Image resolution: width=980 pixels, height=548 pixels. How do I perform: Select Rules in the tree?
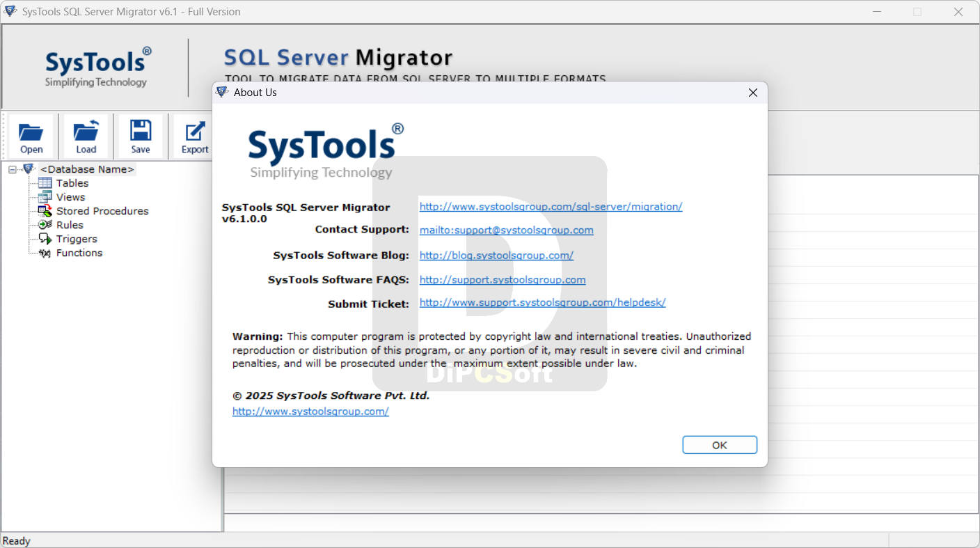coord(70,225)
